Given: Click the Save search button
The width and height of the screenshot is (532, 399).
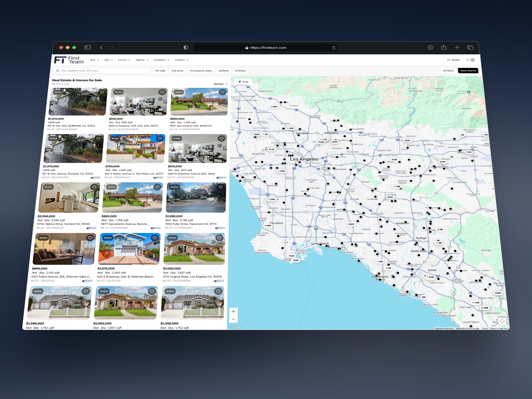Looking at the screenshot, I should point(468,71).
